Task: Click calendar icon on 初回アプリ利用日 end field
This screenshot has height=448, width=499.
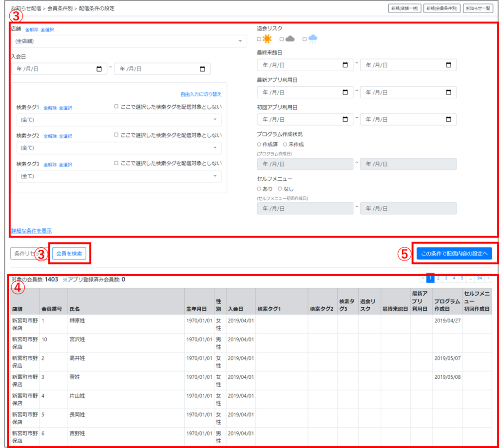Action: (448, 119)
